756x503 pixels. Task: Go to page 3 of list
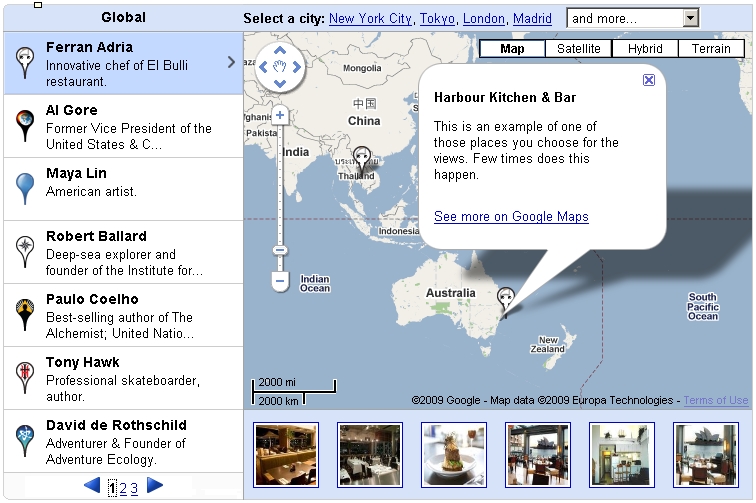(x=134, y=489)
